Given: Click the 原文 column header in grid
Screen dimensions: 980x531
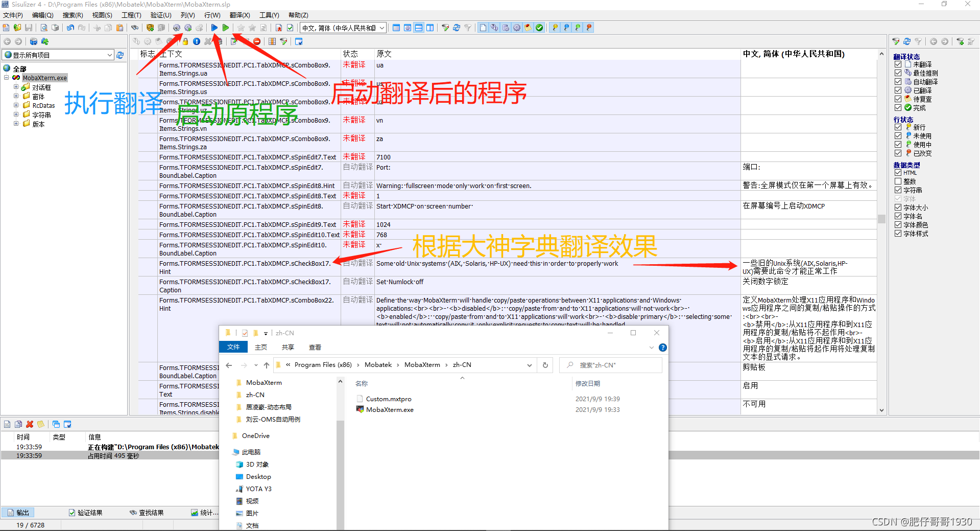Looking at the screenshot, I should pos(384,54).
